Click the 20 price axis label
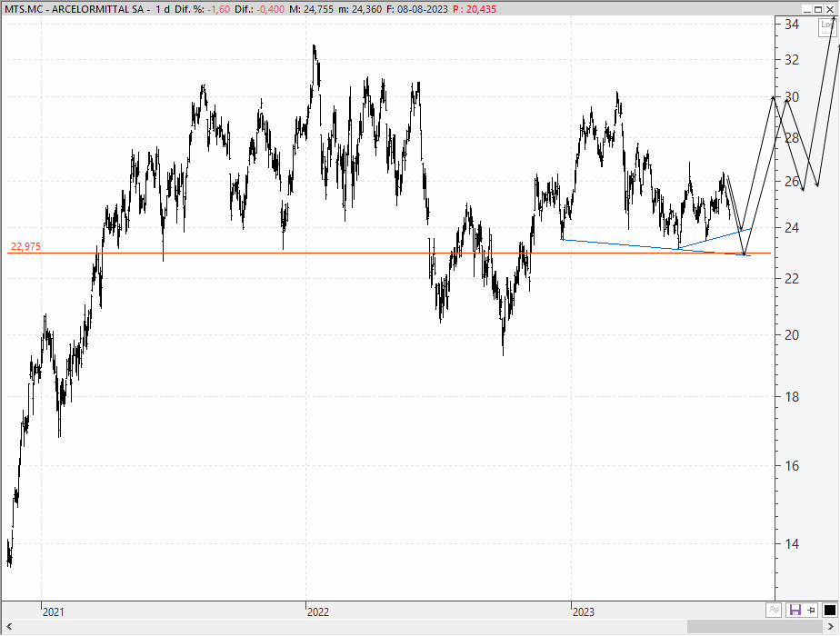840x636 pixels. pos(792,335)
